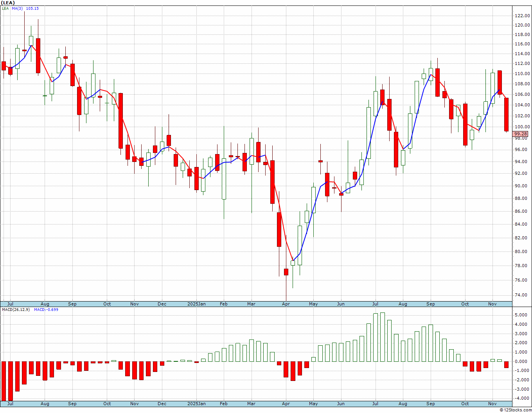Viewport: 532px width, 413px height.
Task: Select Mar on the price chart time axis
Action: click(251, 304)
